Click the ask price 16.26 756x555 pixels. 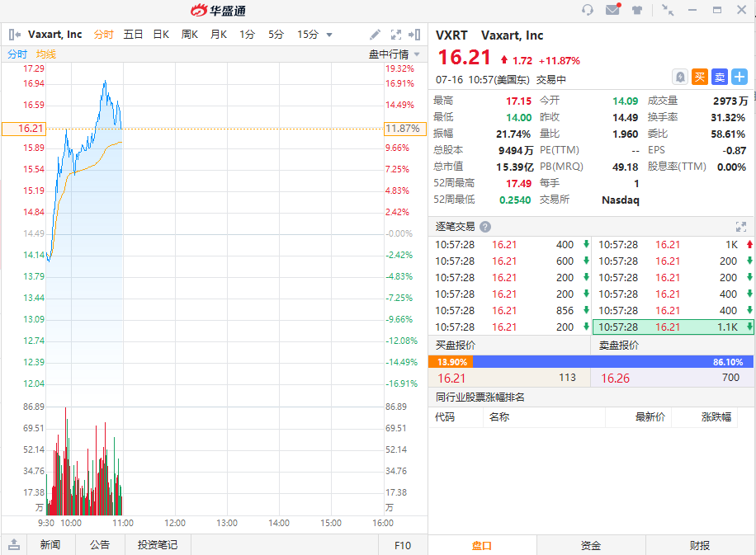point(615,379)
